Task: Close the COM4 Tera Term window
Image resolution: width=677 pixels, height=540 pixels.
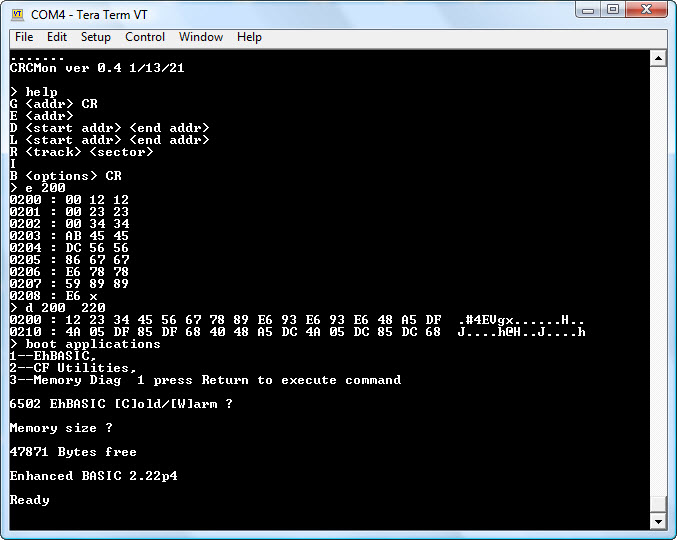Action: click(x=647, y=10)
